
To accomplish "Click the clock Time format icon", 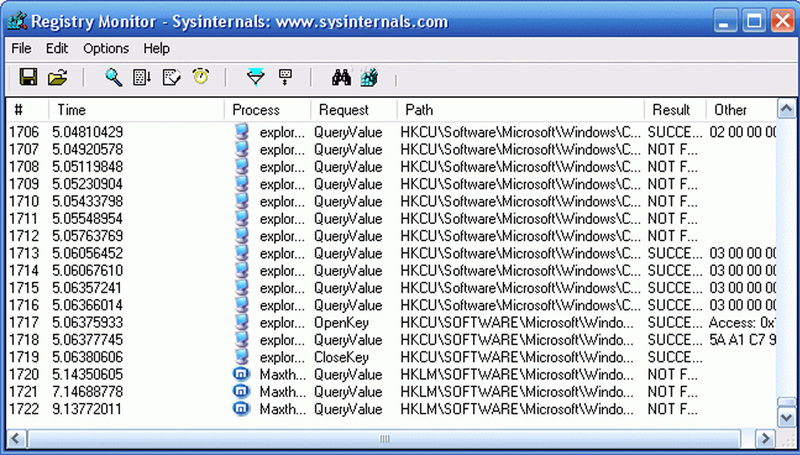I will pyautogui.click(x=201, y=77).
